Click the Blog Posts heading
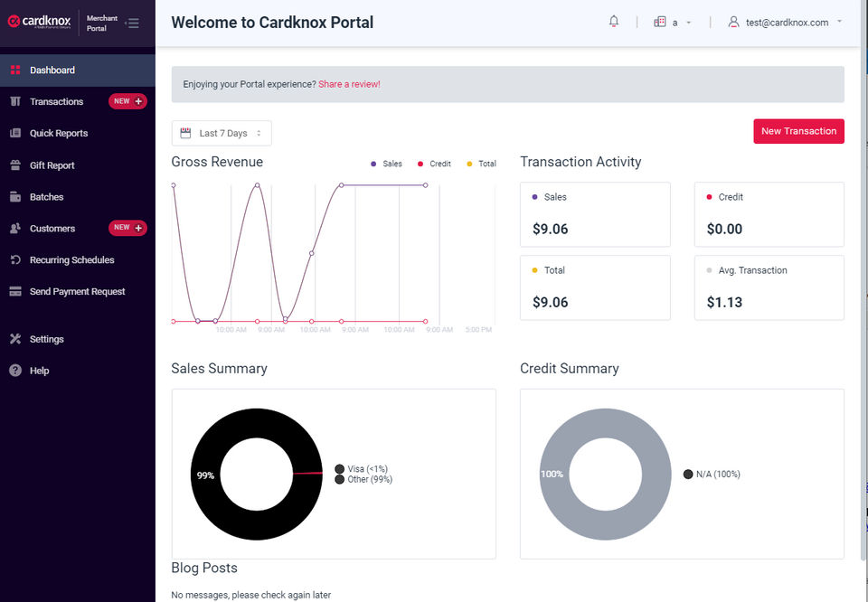The height and width of the screenshot is (602, 868). pyautogui.click(x=204, y=568)
